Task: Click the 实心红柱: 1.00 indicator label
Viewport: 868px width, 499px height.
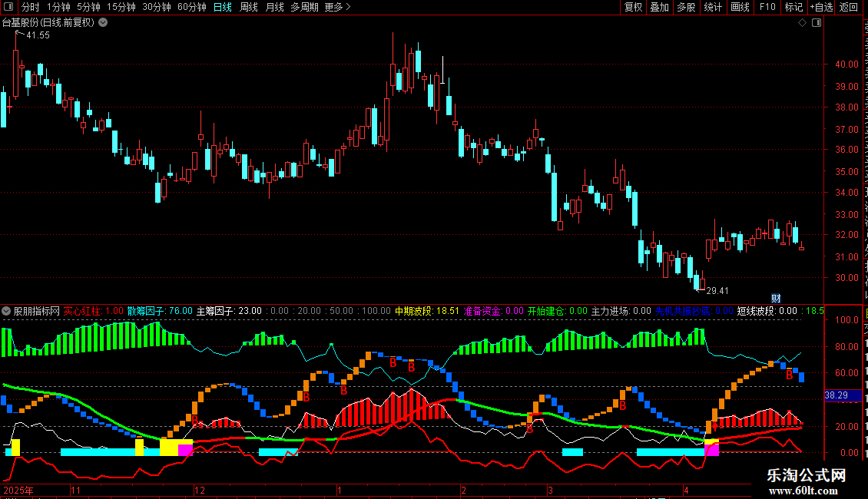Action: [x=94, y=311]
